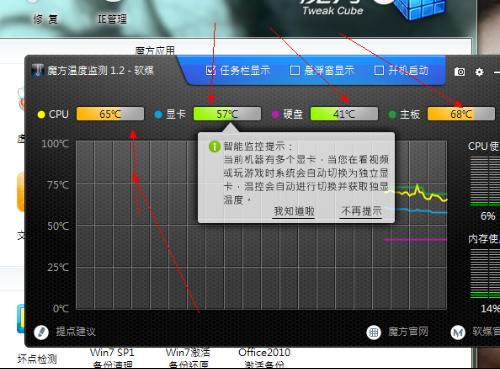Click the 75℃ axis label

pos(58,185)
